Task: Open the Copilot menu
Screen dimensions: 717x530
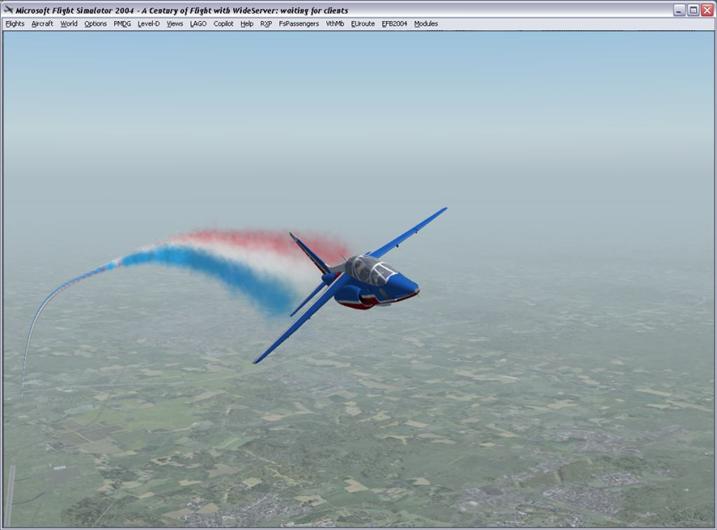Action: [x=223, y=24]
